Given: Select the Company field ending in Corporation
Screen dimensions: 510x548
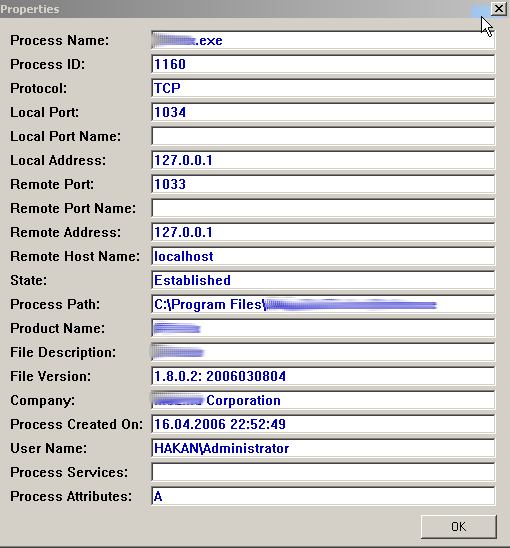Looking at the screenshot, I should click(323, 400).
